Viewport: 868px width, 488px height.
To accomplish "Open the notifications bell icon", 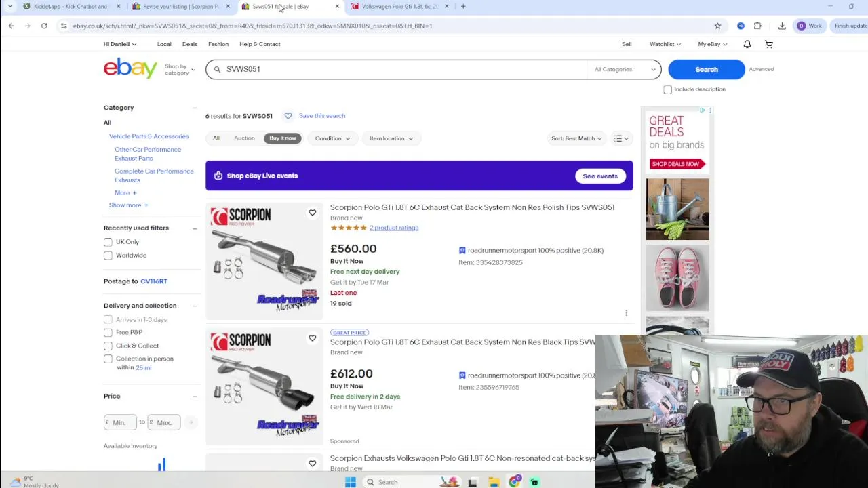I will pyautogui.click(x=747, y=44).
